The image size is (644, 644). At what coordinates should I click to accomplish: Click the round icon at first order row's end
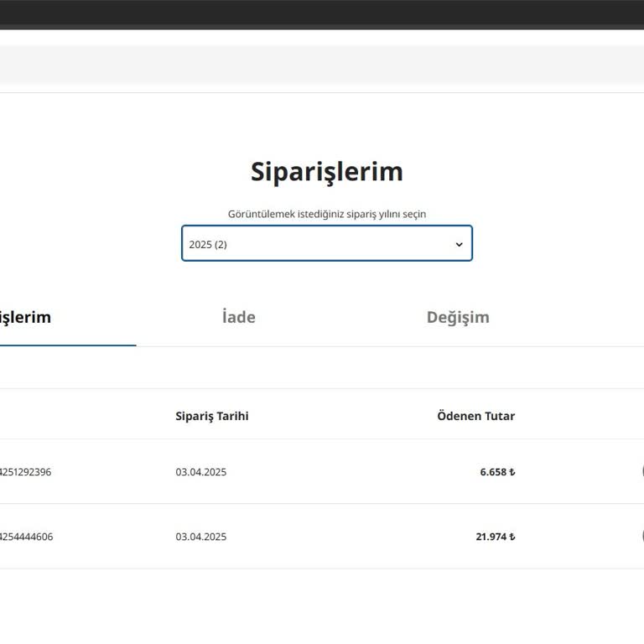[641, 471]
